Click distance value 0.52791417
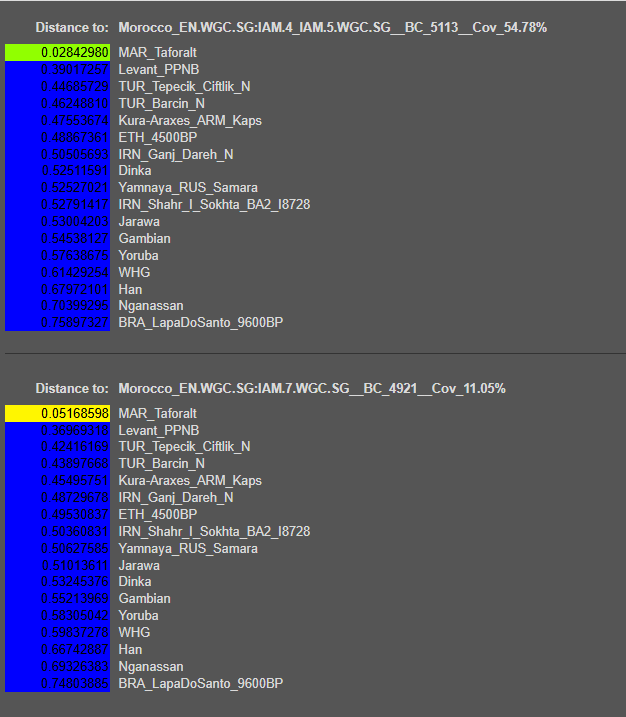Viewport: 626px width, 717px height. 57,204
